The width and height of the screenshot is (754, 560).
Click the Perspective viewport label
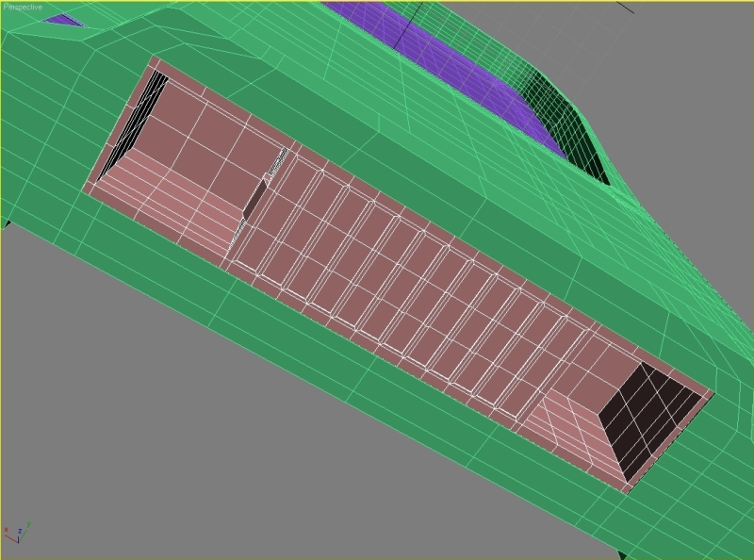21,7
